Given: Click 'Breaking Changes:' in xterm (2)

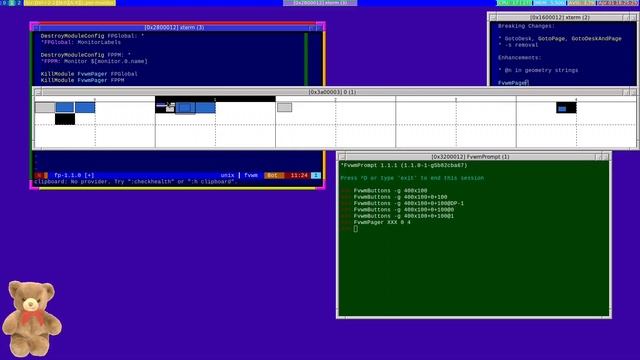Looking at the screenshot, I should pyautogui.click(x=526, y=26).
